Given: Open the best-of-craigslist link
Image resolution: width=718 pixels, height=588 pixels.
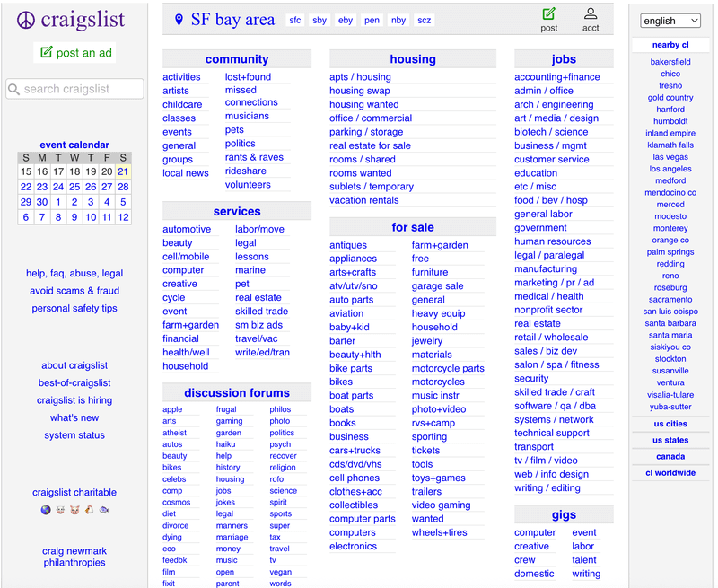Looking at the screenshot, I should [x=74, y=382].
